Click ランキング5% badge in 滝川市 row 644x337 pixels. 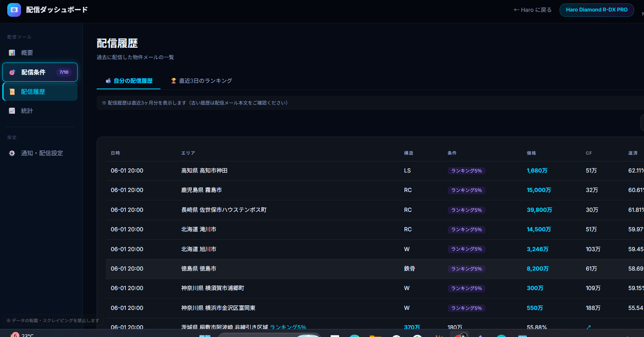pyautogui.click(x=466, y=229)
